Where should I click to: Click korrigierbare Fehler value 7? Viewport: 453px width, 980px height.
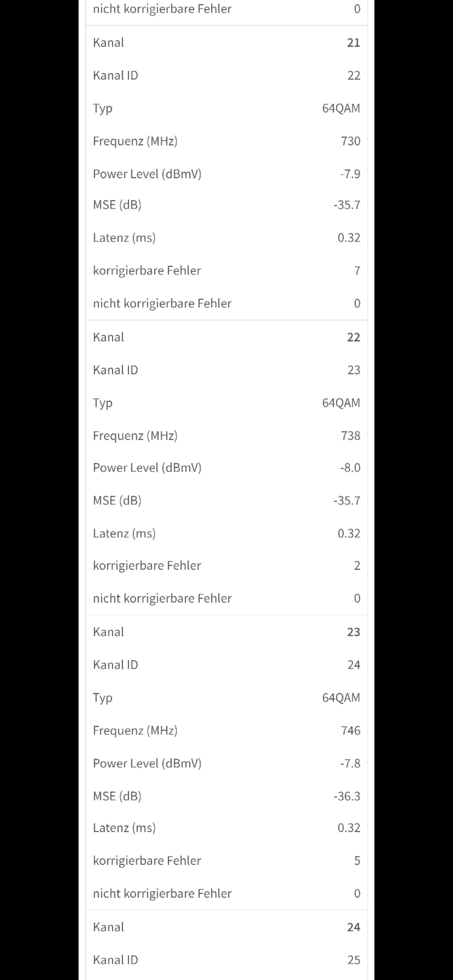(357, 271)
